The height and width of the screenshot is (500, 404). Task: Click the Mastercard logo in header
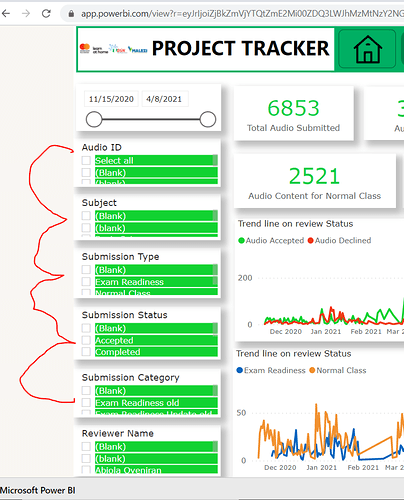[85, 48]
